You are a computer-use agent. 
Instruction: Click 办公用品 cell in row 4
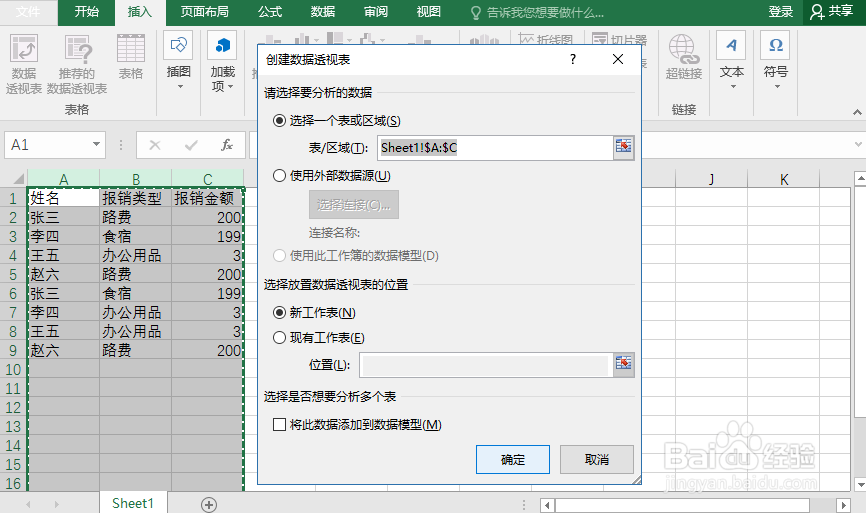(136, 255)
